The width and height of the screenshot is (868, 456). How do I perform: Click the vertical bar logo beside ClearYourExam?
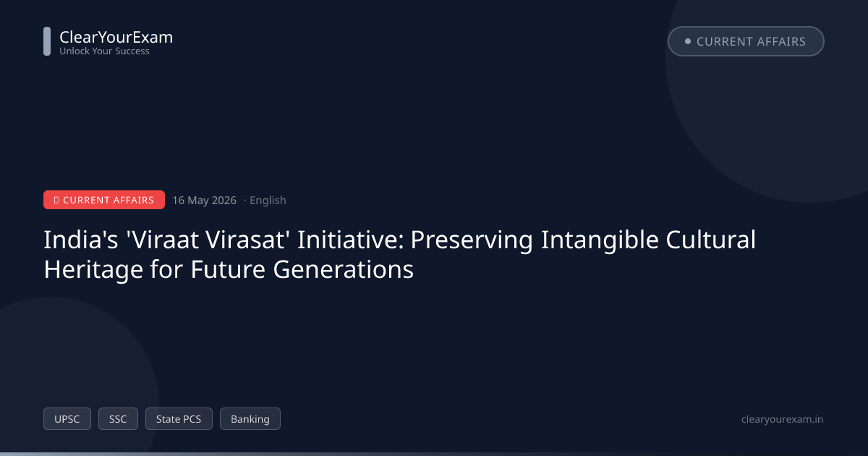tap(47, 41)
